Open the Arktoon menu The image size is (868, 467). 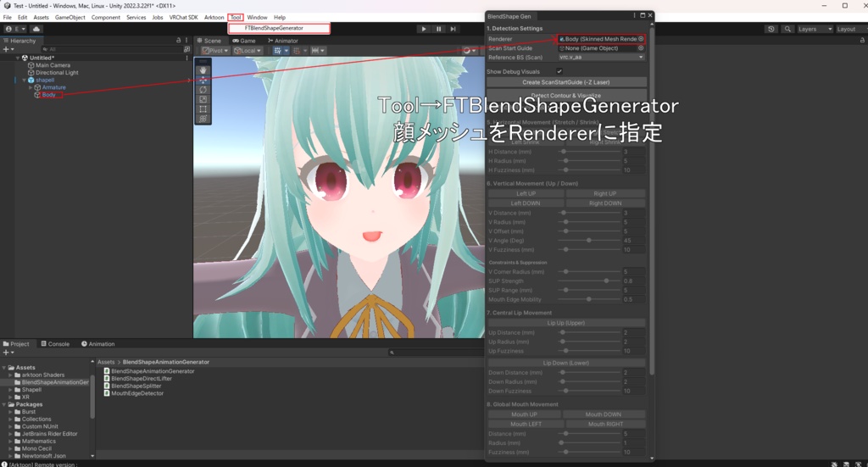click(x=214, y=17)
